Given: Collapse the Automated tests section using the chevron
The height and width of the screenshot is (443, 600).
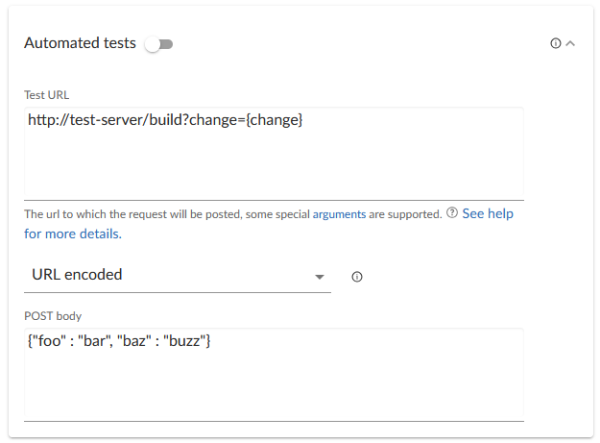Looking at the screenshot, I should pyautogui.click(x=570, y=44).
